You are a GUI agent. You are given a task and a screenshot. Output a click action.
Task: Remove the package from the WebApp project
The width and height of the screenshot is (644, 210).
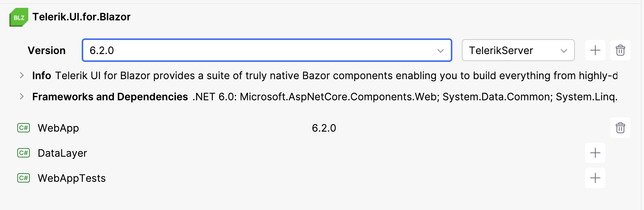pyautogui.click(x=620, y=128)
